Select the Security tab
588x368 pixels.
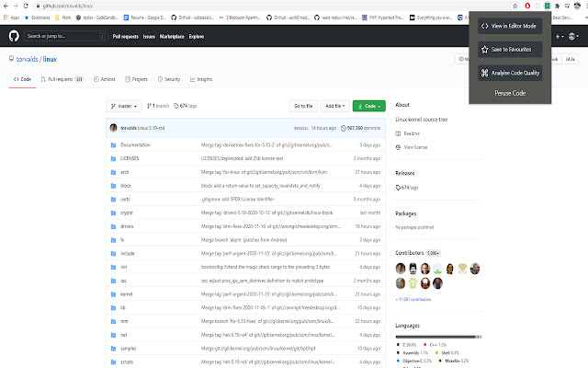click(169, 79)
